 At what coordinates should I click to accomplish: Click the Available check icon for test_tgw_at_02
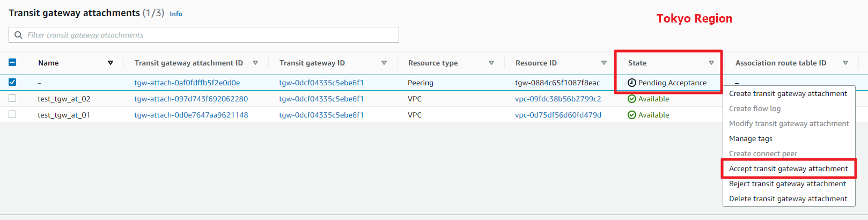pyautogui.click(x=632, y=99)
